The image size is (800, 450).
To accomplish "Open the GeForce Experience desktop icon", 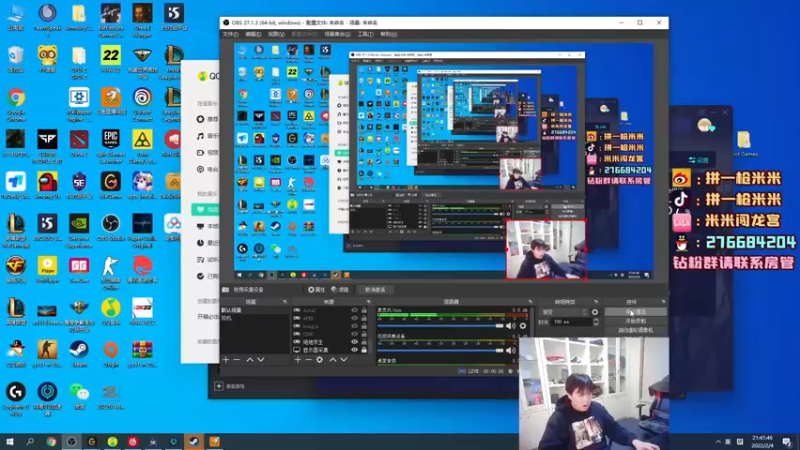I will [79, 229].
